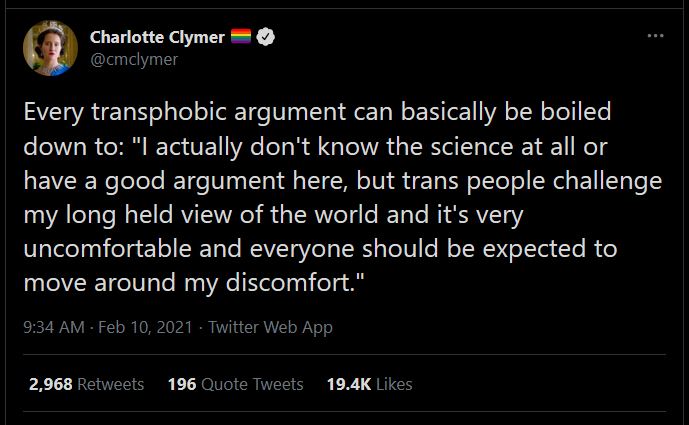Show who gave Likes
This screenshot has width=689, height=425.
click(x=395, y=384)
